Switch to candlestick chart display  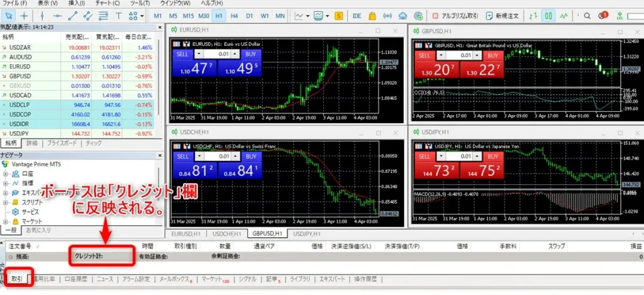(548, 16)
